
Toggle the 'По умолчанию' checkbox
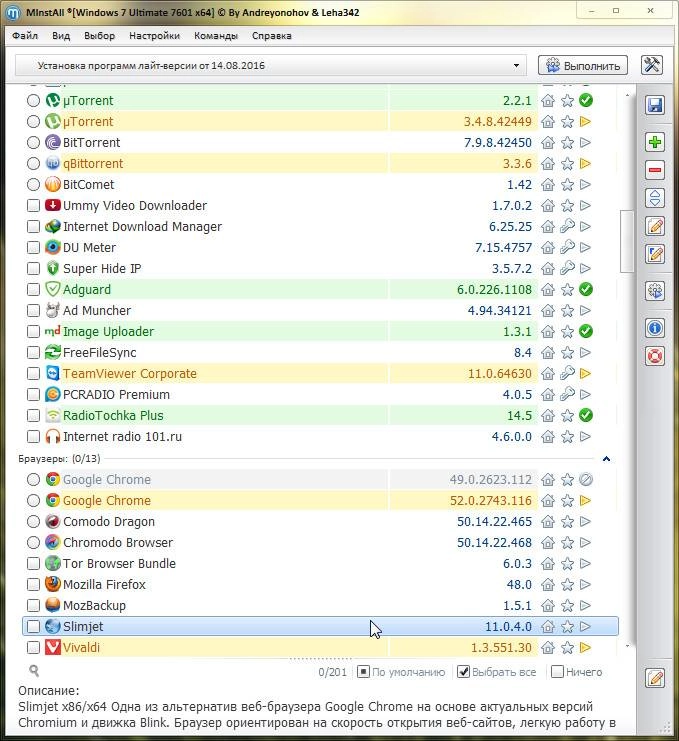pos(363,672)
